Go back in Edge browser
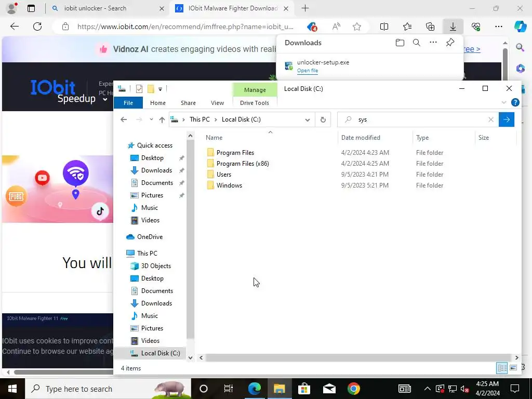 click(14, 26)
